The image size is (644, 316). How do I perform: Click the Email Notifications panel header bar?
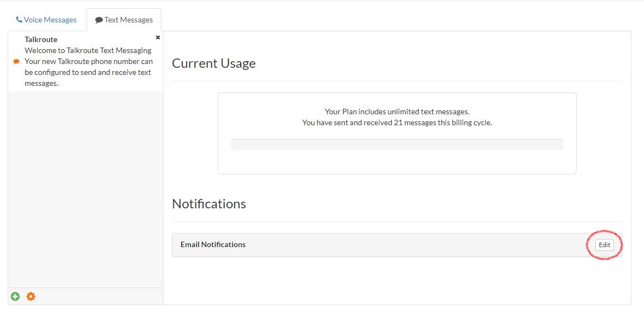(x=410, y=244)
